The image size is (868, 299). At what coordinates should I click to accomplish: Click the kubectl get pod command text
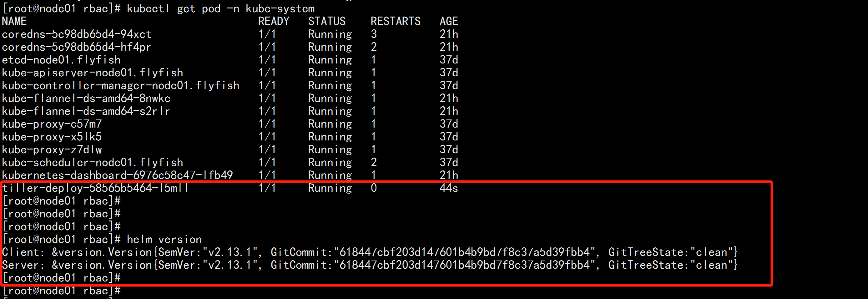tap(221, 8)
